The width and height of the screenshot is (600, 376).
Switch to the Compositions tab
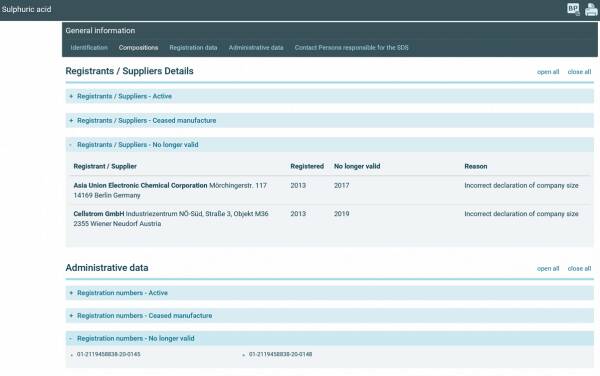pos(138,47)
